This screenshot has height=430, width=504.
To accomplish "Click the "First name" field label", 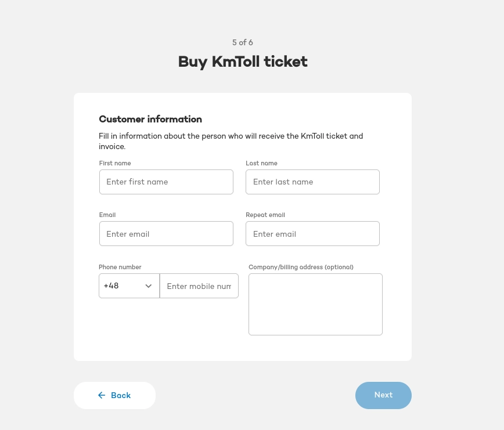I will click(115, 163).
